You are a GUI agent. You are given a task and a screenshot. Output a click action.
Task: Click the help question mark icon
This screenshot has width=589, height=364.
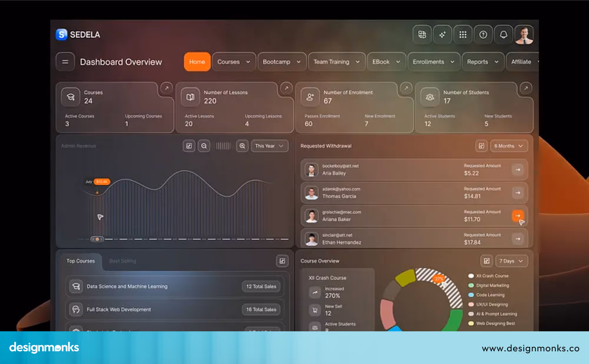(x=483, y=35)
